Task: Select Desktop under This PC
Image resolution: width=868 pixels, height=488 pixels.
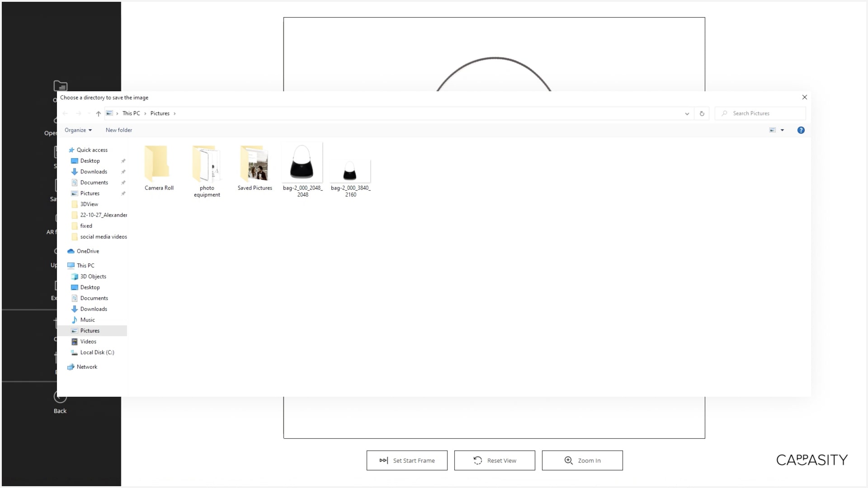Action: [90, 287]
